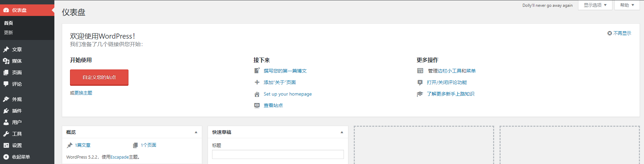Click the settings sliders icon beside 设置

point(6,145)
